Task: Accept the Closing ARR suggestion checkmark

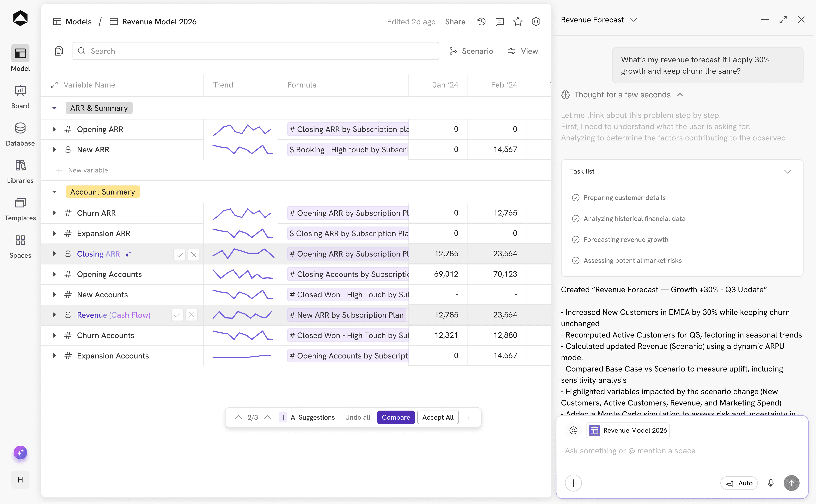Action: point(179,255)
